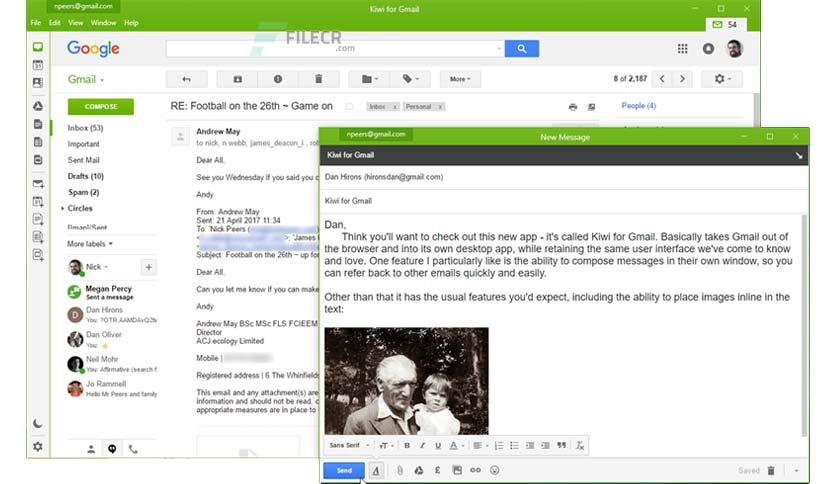Click the blue search button
836x484 pixels.
(521, 49)
